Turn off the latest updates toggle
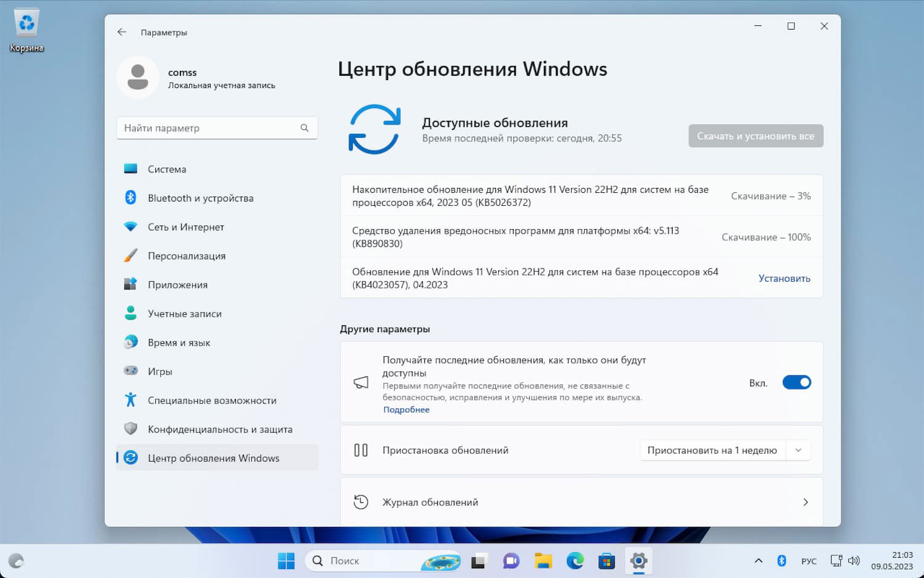The width and height of the screenshot is (924, 578). 796,383
